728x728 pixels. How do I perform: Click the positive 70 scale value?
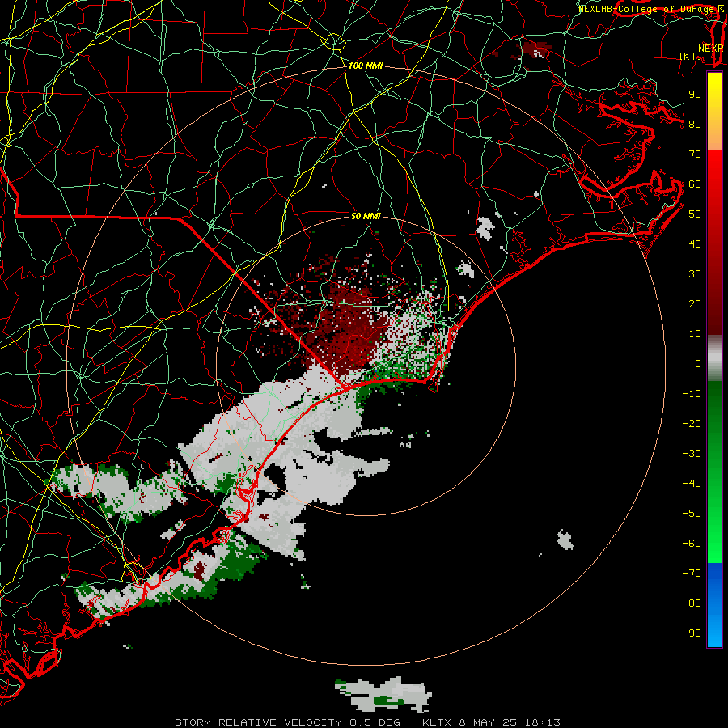pyautogui.click(x=695, y=154)
